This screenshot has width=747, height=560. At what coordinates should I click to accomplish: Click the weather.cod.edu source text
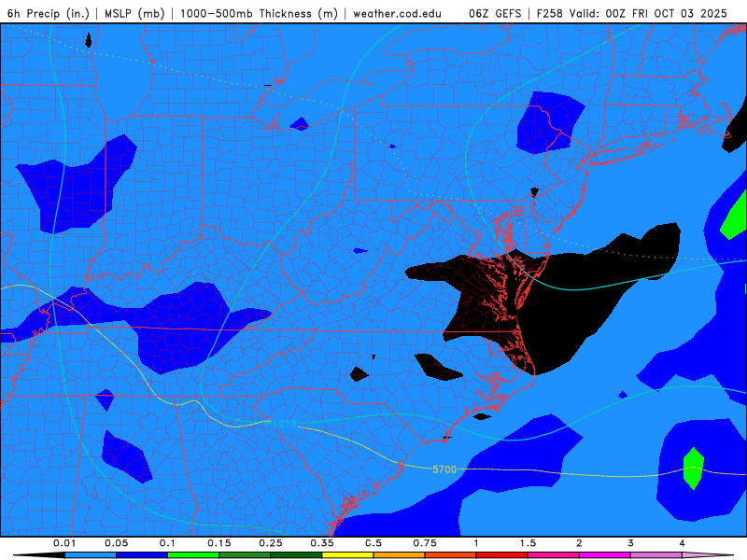(x=397, y=13)
